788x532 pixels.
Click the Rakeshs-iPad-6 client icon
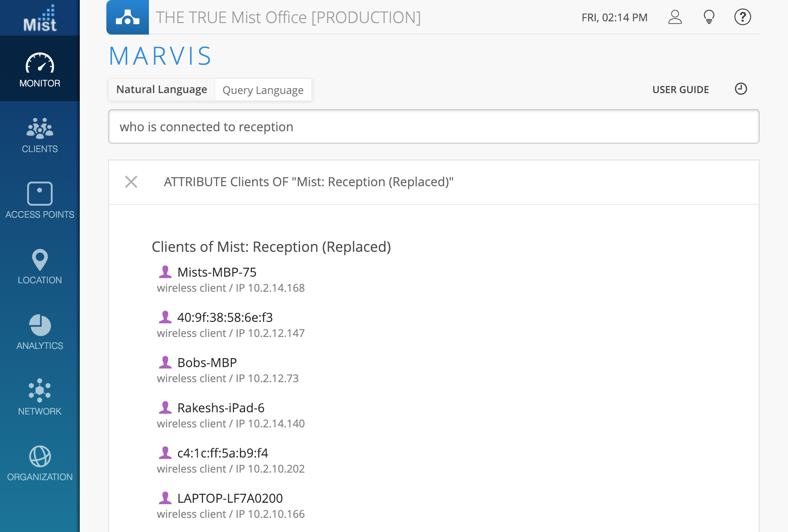click(165, 407)
